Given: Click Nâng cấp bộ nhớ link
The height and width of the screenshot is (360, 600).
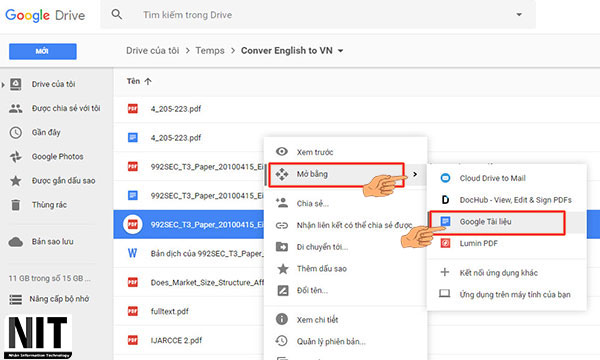Looking at the screenshot, I should point(59,299).
